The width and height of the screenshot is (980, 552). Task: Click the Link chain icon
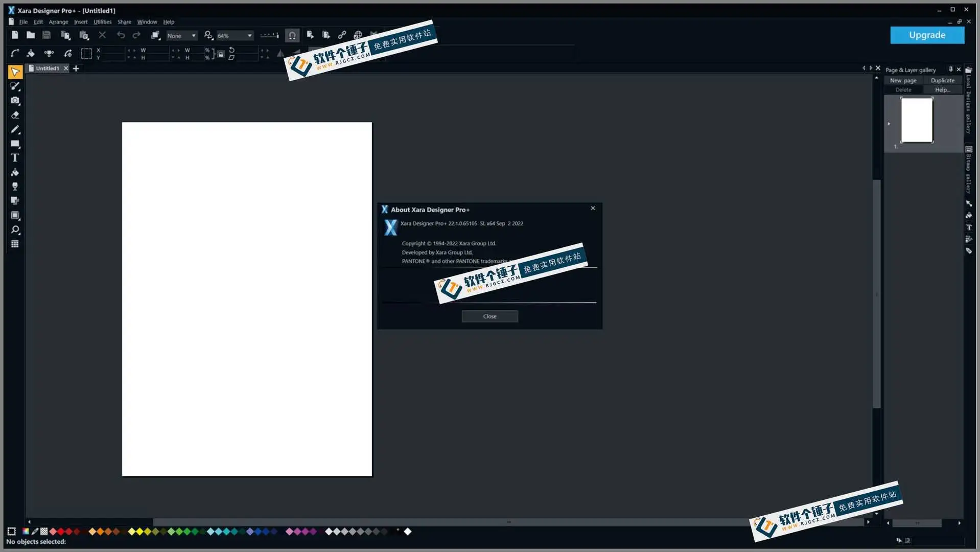pos(342,35)
